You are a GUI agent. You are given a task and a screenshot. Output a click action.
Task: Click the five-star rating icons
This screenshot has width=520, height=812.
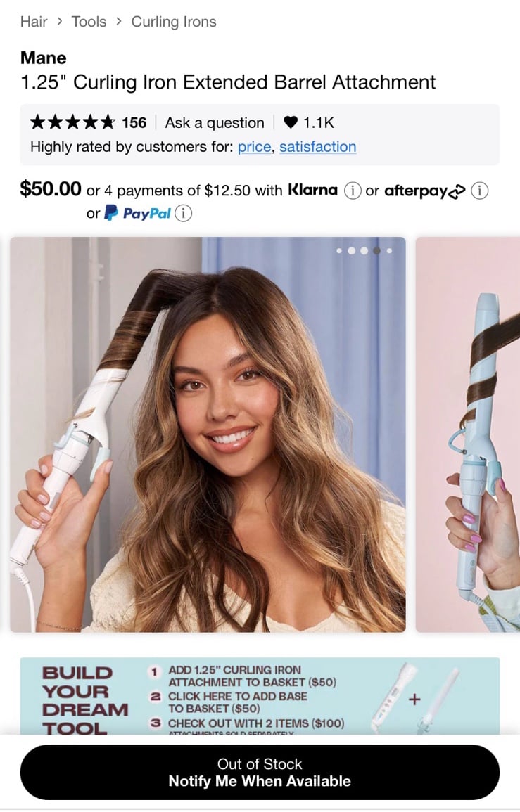coord(72,123)
